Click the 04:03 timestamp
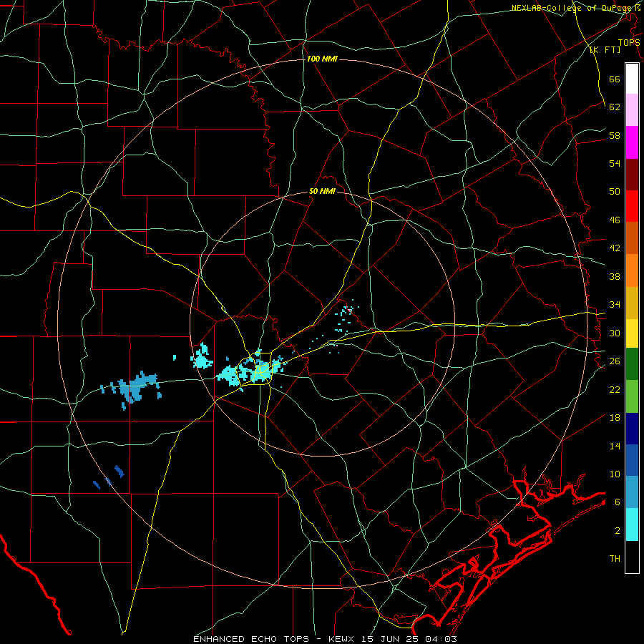This screenshot has width=644, height=644. point(442,639)
